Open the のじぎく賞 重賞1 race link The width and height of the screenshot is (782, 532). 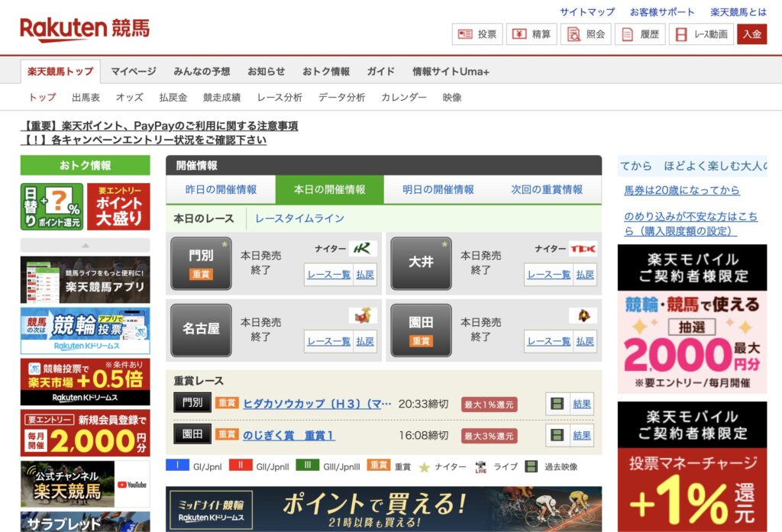coord(289,435)
